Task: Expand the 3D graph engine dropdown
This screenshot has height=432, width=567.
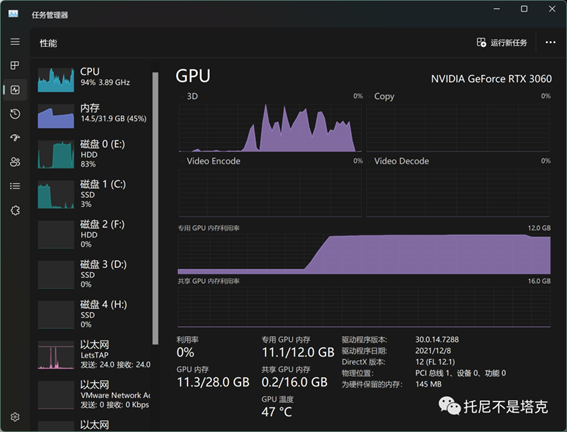Action: pyautogui.click(x=182, y=96)
